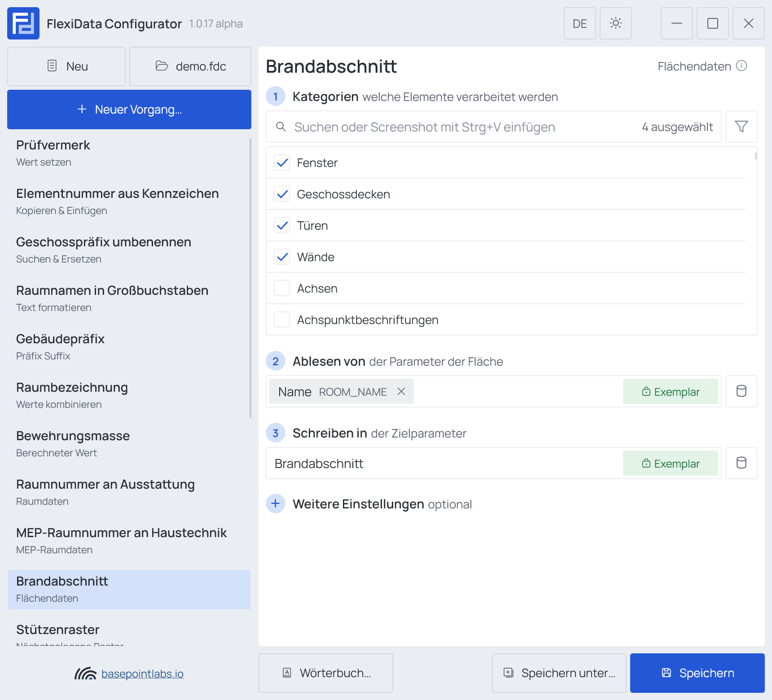Open Raumnamen in Großbuchstaben entry

pyautogui.click(x=129, y=299)
